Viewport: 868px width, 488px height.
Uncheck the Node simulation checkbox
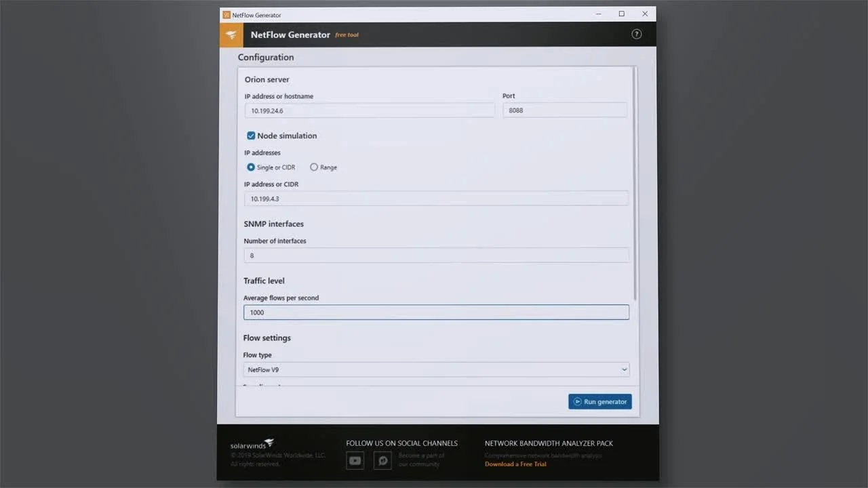pyautogui.click(x=251, y=136)
